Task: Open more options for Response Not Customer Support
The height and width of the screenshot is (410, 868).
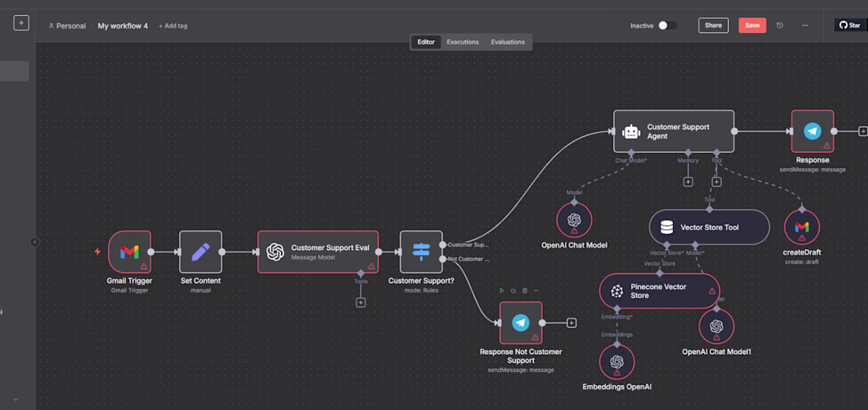Action: coord(536,290)
